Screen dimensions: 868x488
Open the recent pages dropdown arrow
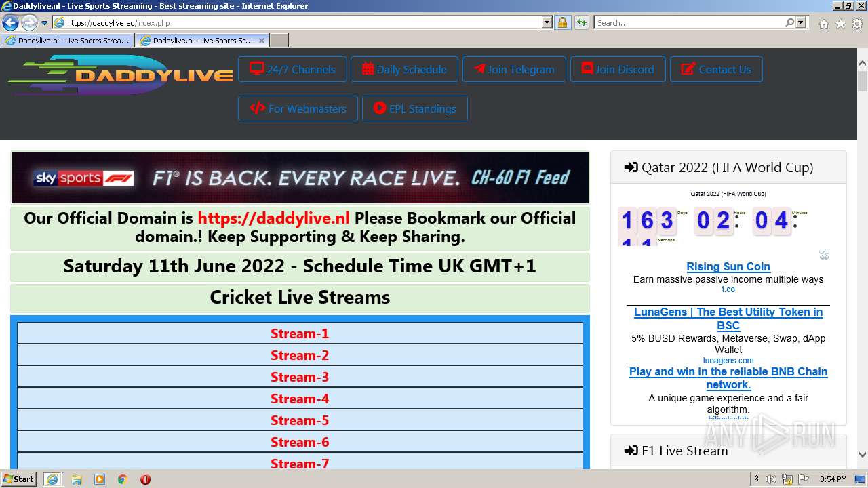click(44, 23)
